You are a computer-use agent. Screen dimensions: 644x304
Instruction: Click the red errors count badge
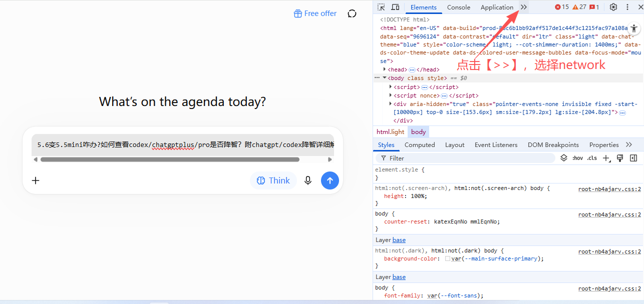[x=562, y=7]
